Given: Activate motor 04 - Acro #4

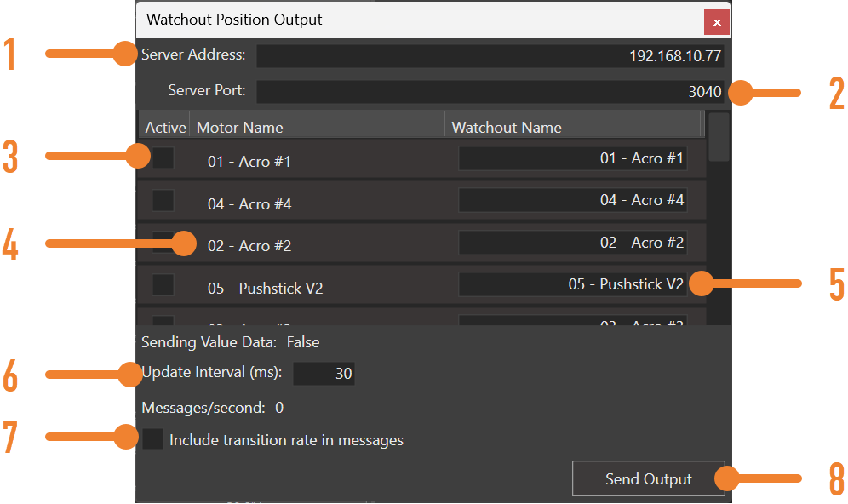Looking at the screenshot, I should [162, 199].
